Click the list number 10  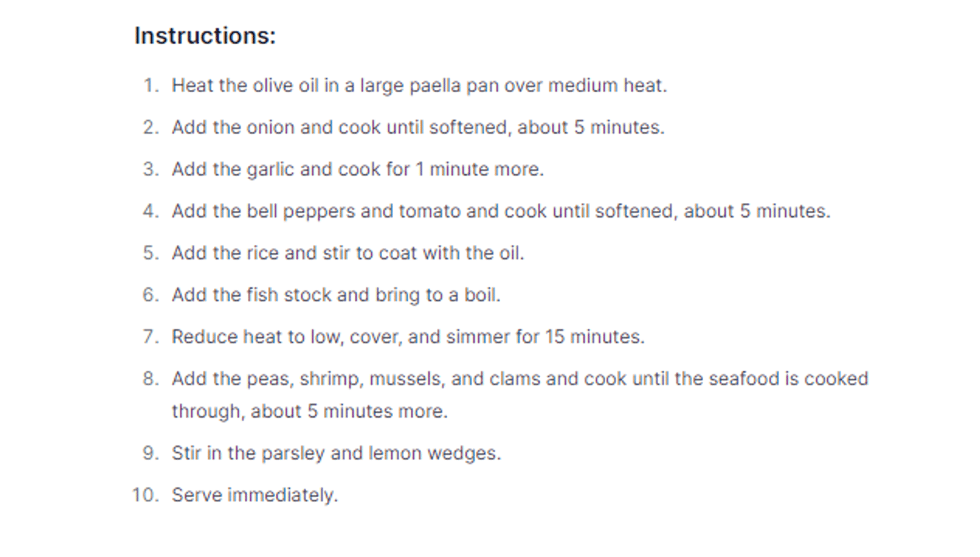[145, 496]
